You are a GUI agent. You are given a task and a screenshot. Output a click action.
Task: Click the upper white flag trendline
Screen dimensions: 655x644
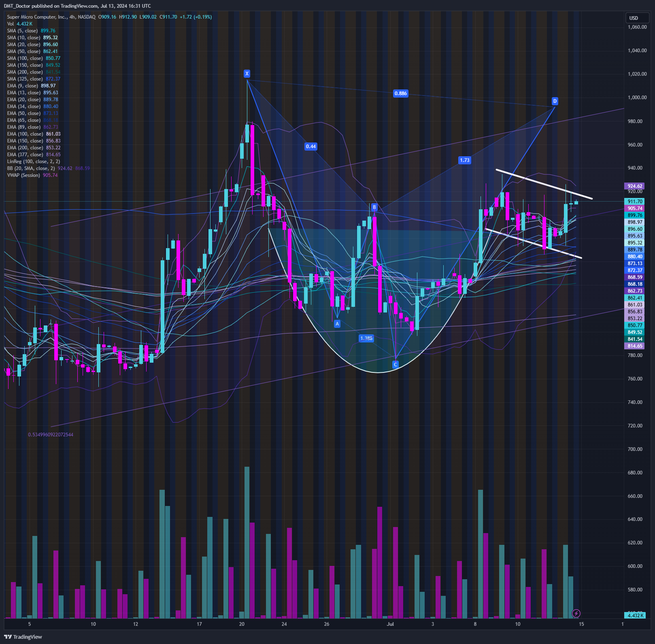click(x=544, y=184)
